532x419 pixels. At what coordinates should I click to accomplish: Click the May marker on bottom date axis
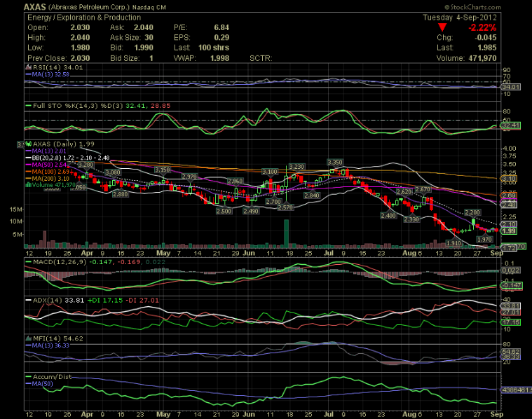(x=163, y=414)
